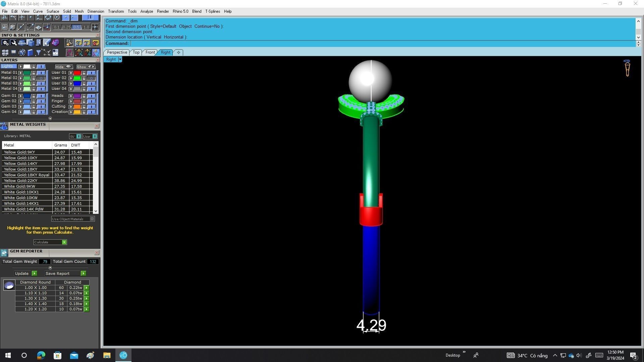Click the notepad with pencil icon

pos(47,43)
